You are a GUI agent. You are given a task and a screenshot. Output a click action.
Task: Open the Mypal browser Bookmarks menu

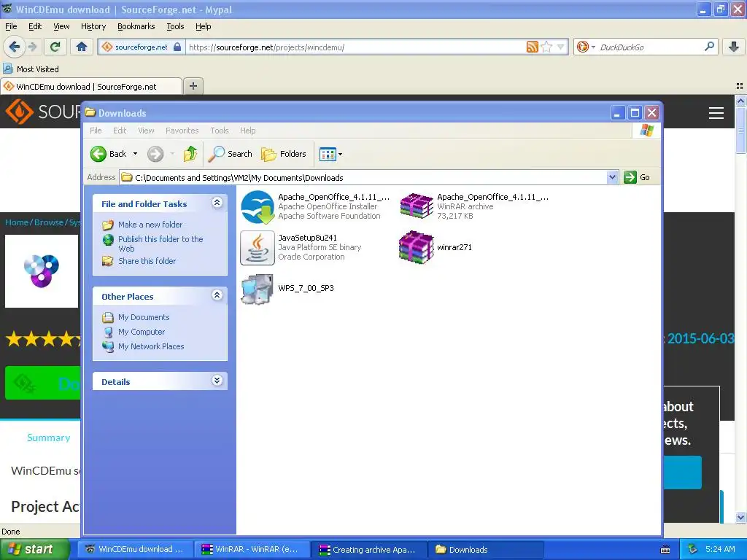(136, 27)
